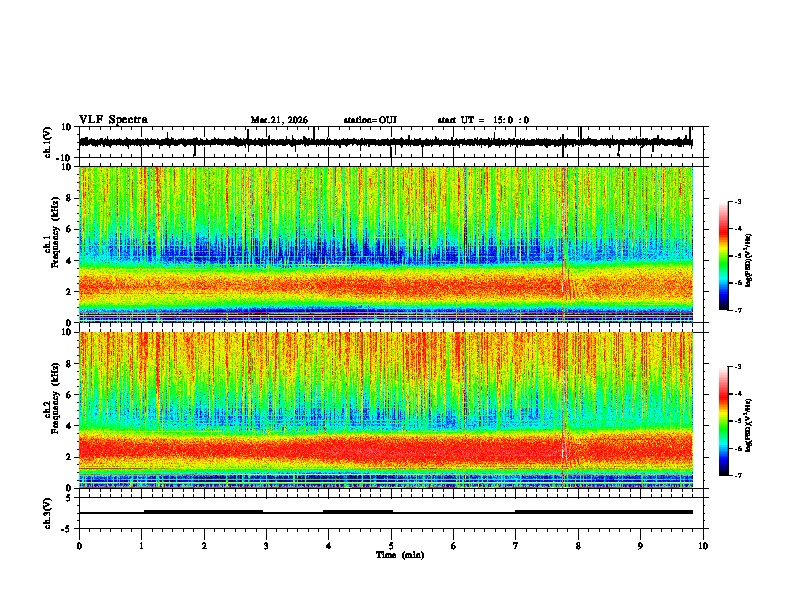
Task: Click the ch.1 spectrogram color scale bar
Action: (723, 256)
